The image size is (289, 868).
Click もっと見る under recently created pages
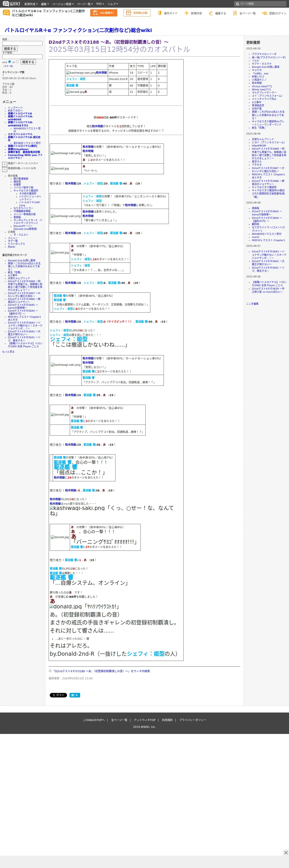pyautogui.click(x=8, y=352)
